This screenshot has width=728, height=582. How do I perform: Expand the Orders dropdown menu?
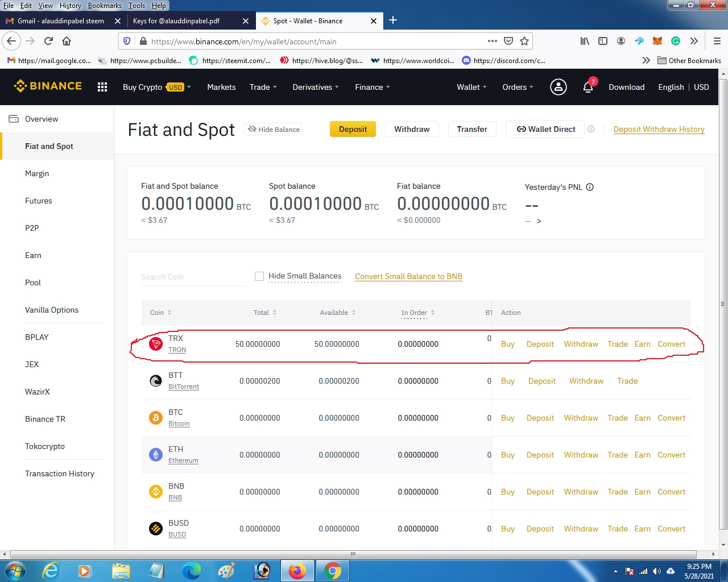coord(518,87)
